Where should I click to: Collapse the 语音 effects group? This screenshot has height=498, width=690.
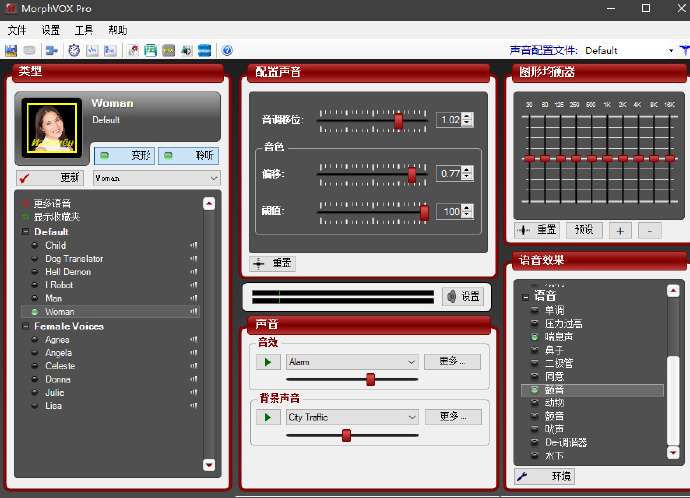pos(525,297)
